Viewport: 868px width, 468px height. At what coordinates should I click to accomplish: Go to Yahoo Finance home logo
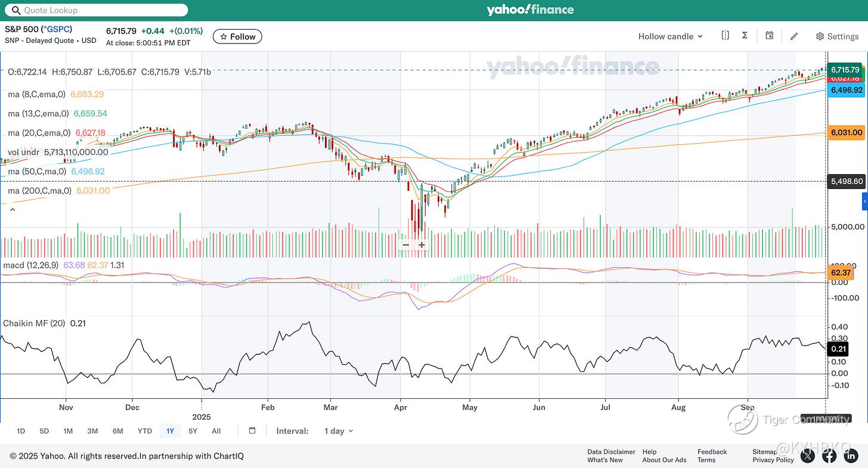(530, 10)
